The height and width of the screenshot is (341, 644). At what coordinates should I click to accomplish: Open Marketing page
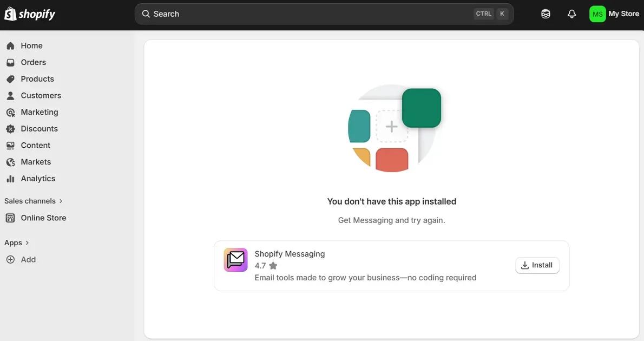click(x=40, y=112)
